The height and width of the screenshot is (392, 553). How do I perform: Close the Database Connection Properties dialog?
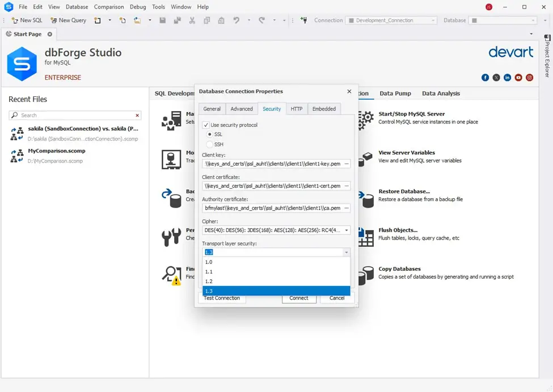[349, 91]
